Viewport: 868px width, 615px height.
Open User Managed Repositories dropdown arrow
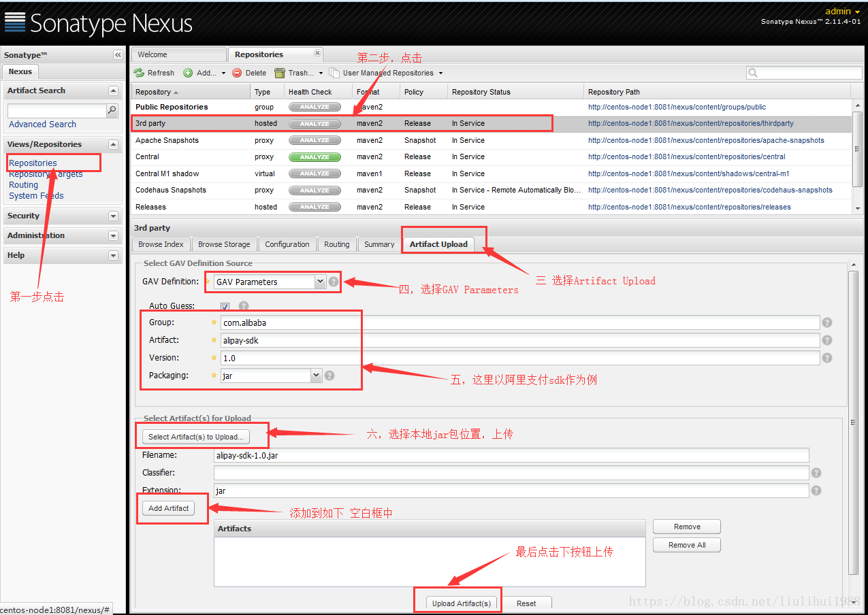pos(440,73)
